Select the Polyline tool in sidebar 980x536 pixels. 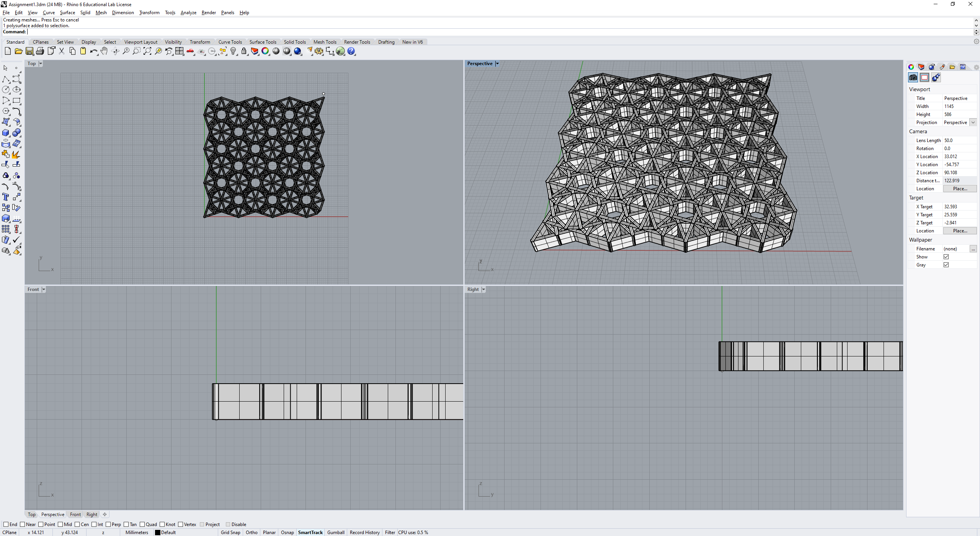click(6, 79)
